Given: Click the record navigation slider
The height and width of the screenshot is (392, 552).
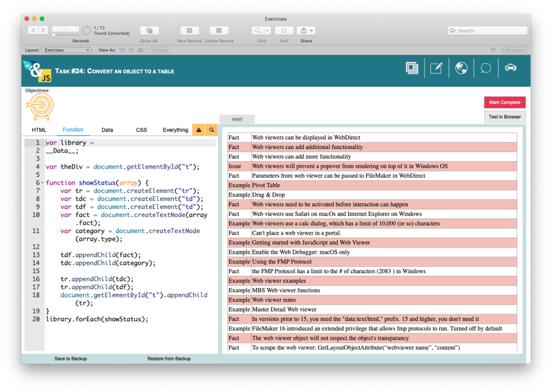Looking at the screenshot, I should tap(54, 35).
